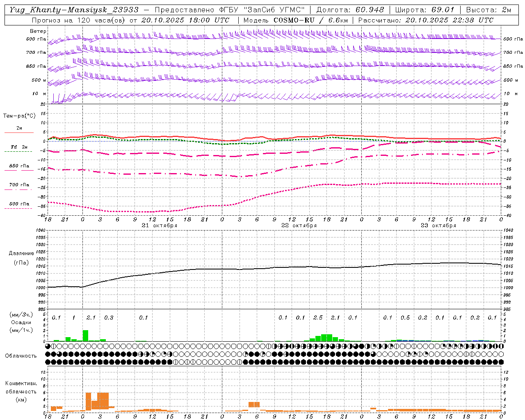Click the 23 октября date label
Image resolution: width=525 pixels, height=420 pixels.
(438, 226)
